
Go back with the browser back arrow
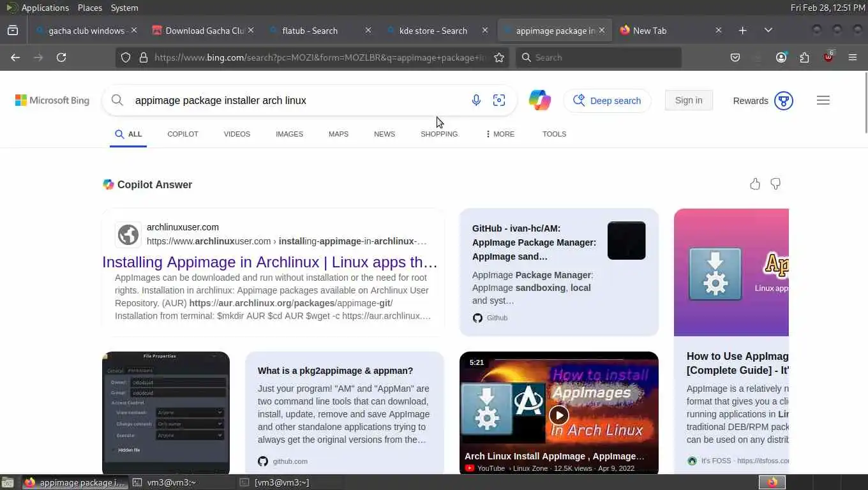point(15,57)
